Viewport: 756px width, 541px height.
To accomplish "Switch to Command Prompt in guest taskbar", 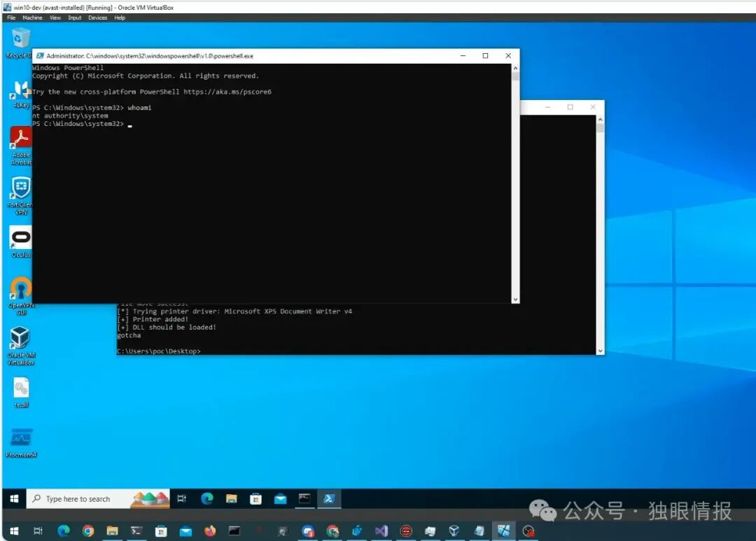I will point(304,498).
